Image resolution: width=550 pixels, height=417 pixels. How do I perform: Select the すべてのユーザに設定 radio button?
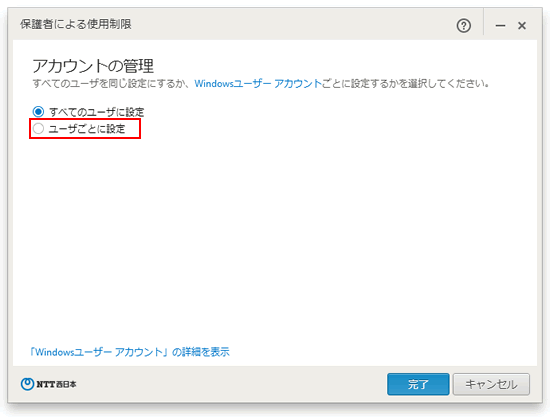pyautogui.click(x=38, y=112)
